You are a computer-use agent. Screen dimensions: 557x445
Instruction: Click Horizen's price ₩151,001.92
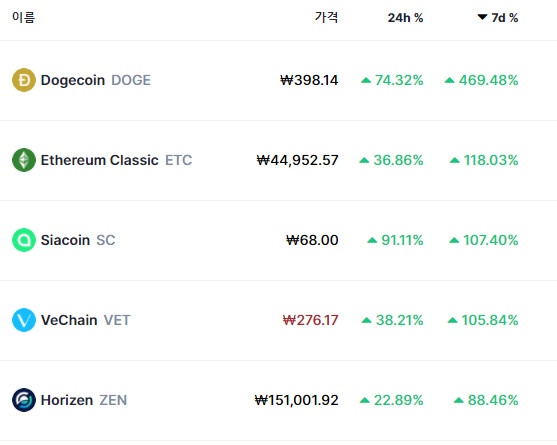click(x=297, y=400)
